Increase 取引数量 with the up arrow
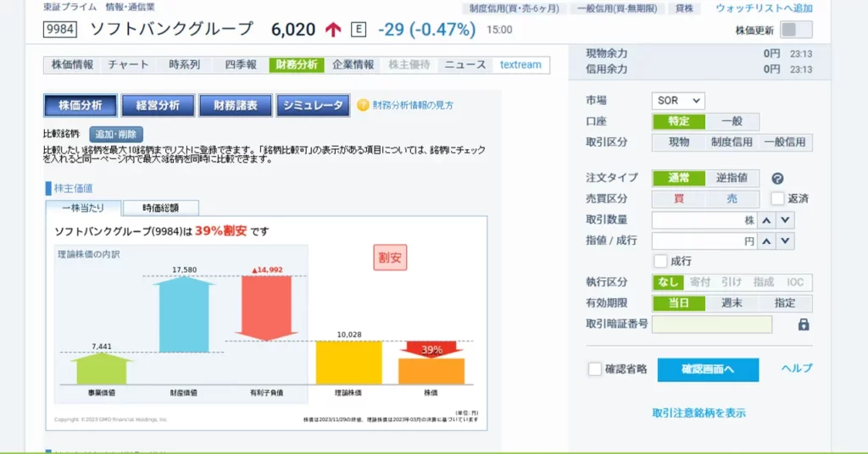 [x=766, y=220]
